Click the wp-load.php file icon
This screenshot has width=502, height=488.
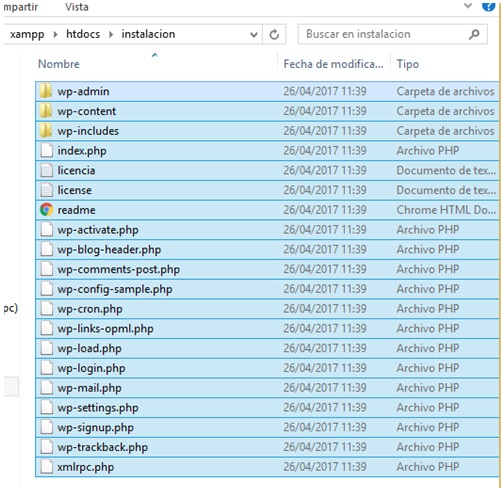pos(46,348)
